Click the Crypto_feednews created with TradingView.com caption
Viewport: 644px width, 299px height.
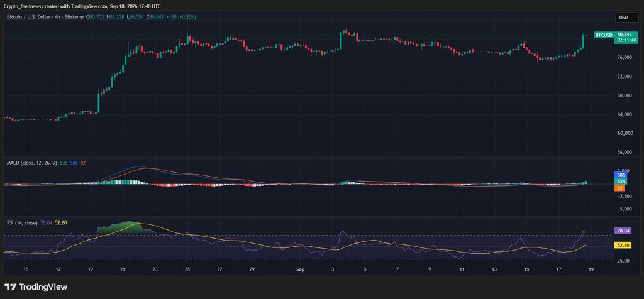(82, 6)
